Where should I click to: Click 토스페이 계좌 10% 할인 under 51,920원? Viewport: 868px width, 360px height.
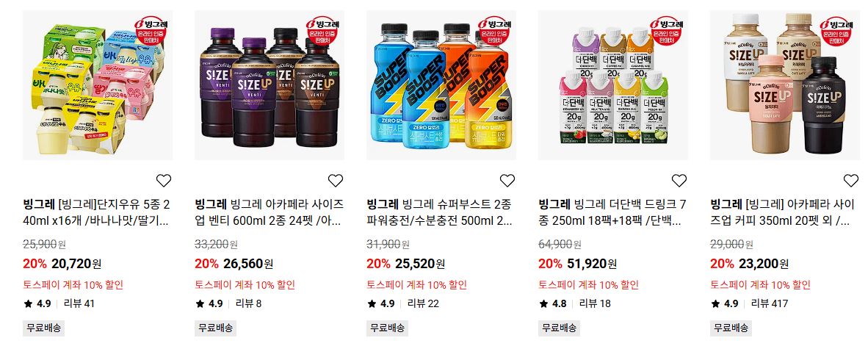coord(588,285)
